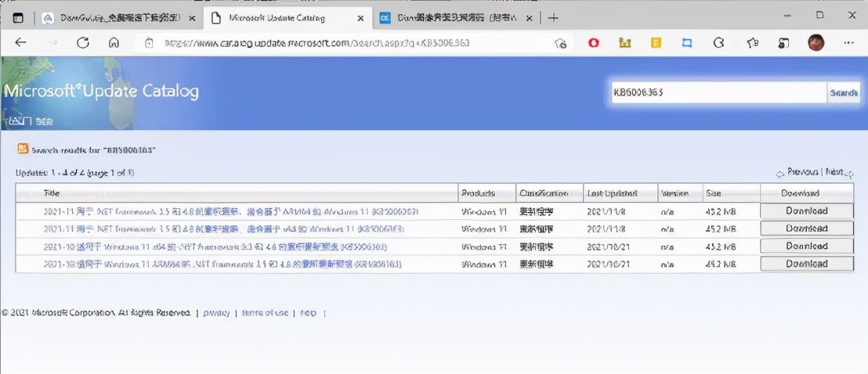Select the 2021/10/21 date in the 2021-10 x64 row
The width and height of the screenshot is (868, 374).
coord(607,246)
